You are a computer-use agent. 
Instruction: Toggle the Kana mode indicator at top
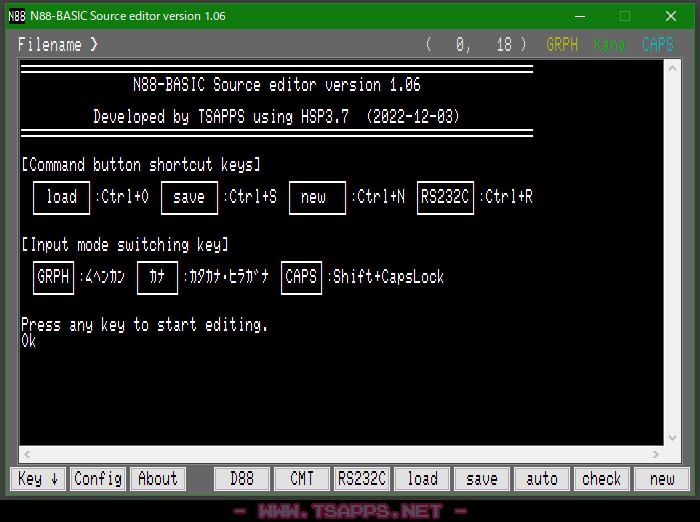point(609,45)
